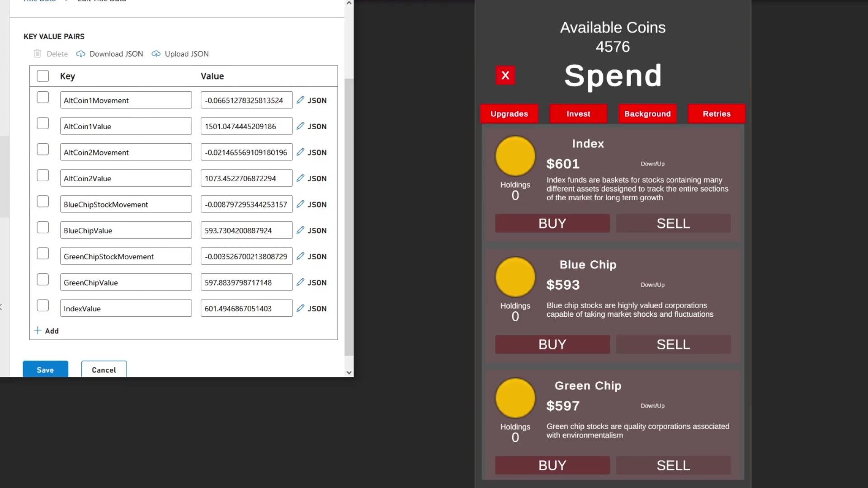Check the GreenChipValue row checkbox

point(43,280)
